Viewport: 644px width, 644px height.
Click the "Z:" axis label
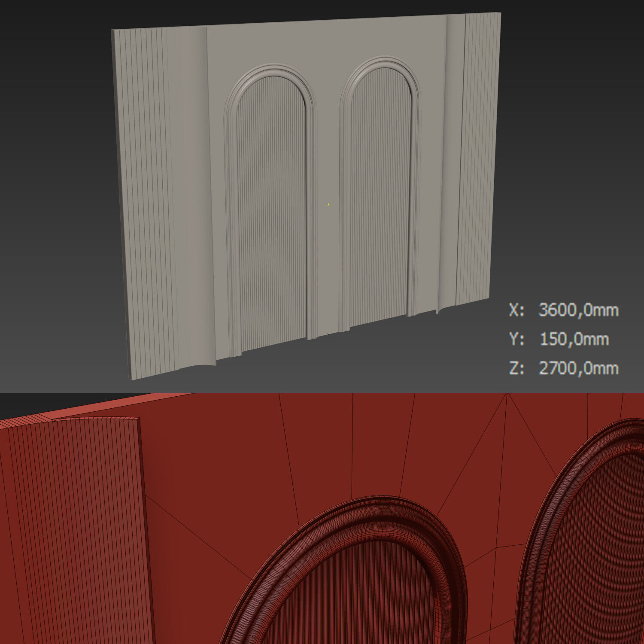coord(516,368)
